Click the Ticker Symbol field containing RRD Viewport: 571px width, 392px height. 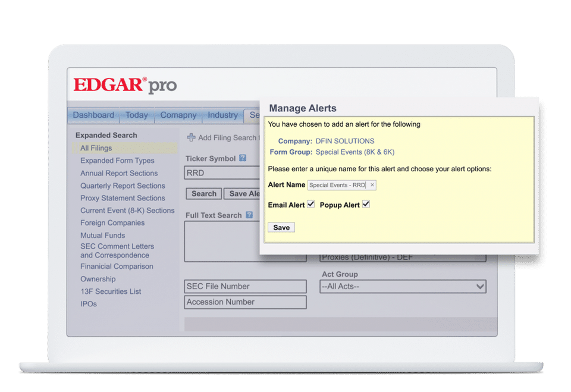click(222, 173)
